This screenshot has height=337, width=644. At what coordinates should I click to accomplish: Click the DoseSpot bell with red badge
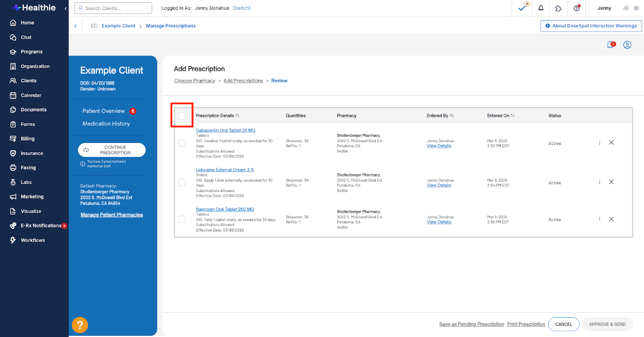[x=611, y=45]
